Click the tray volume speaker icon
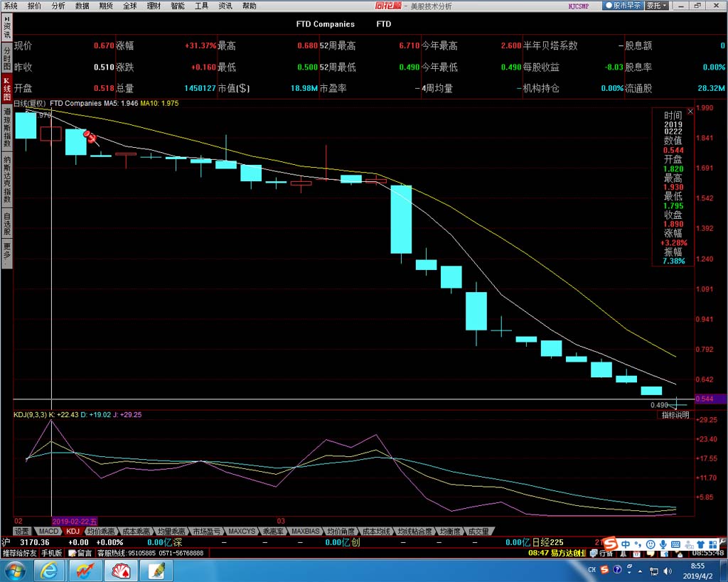728x582 pixels. 668,571
